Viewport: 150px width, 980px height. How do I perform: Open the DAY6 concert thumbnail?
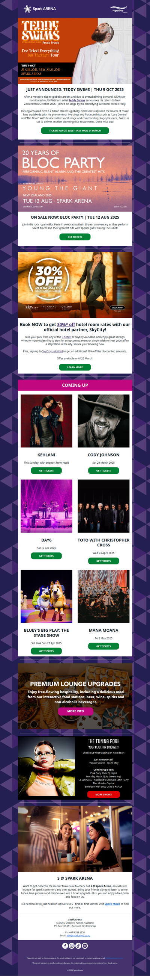pyautogui.click(x=46, y=506)
